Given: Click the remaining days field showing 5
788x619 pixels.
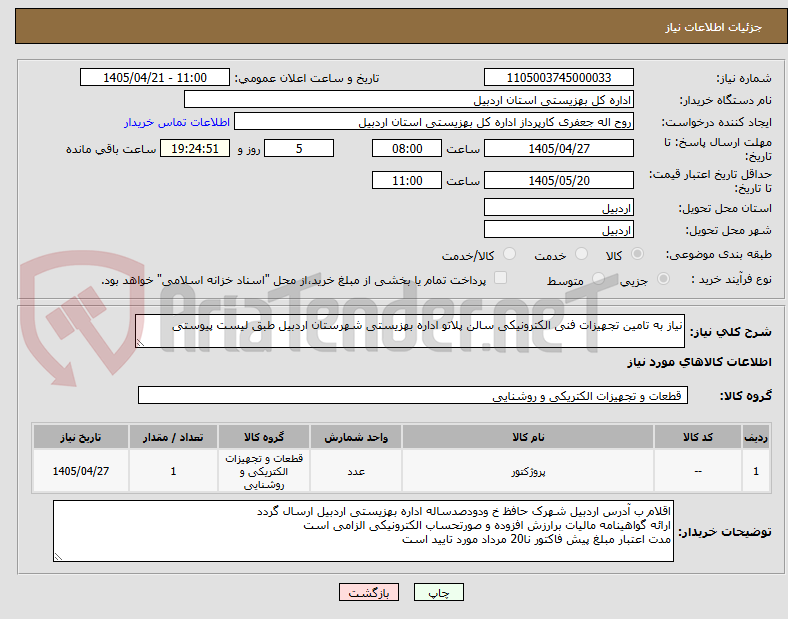Looking at the screenshot, I should pyautogui.click(x=299, y=148).
